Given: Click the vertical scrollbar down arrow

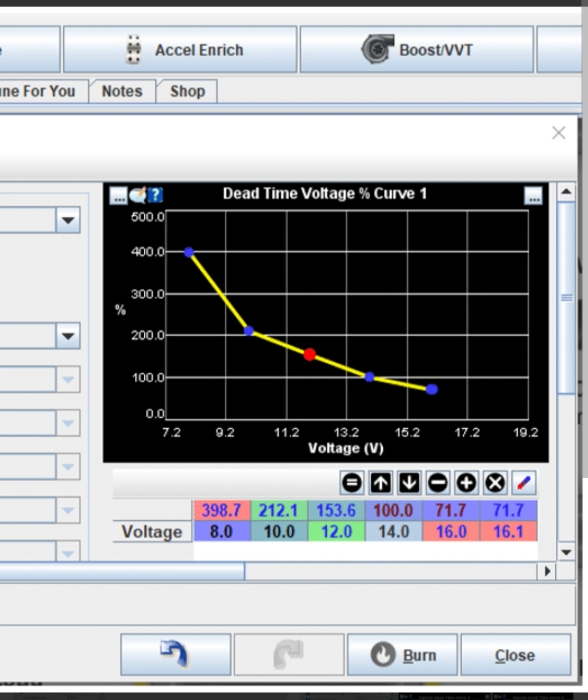Looking at the screenshot, I should tap(566, 552).
